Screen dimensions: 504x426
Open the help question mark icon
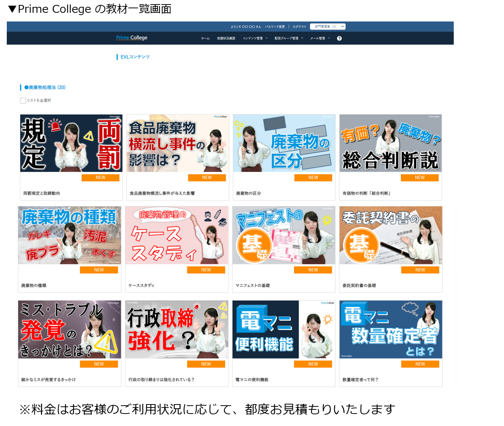[339, 38]
